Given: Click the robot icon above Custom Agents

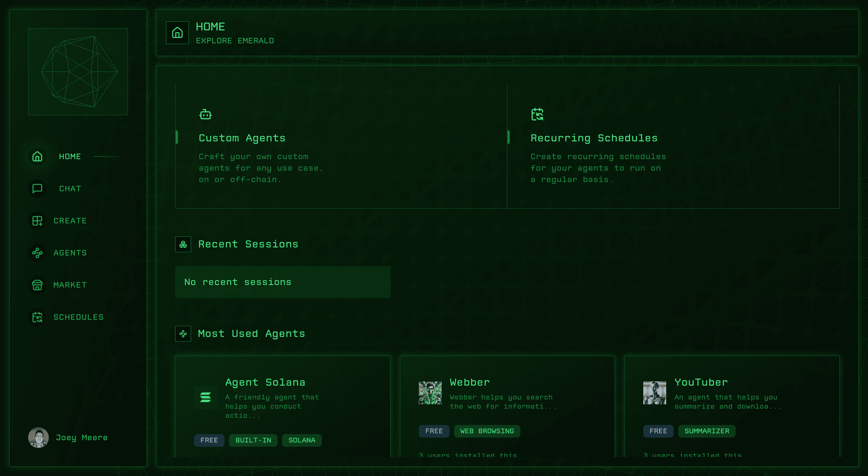Looking at the screenshot, I should pyautogui.click(x=205, y=114).
